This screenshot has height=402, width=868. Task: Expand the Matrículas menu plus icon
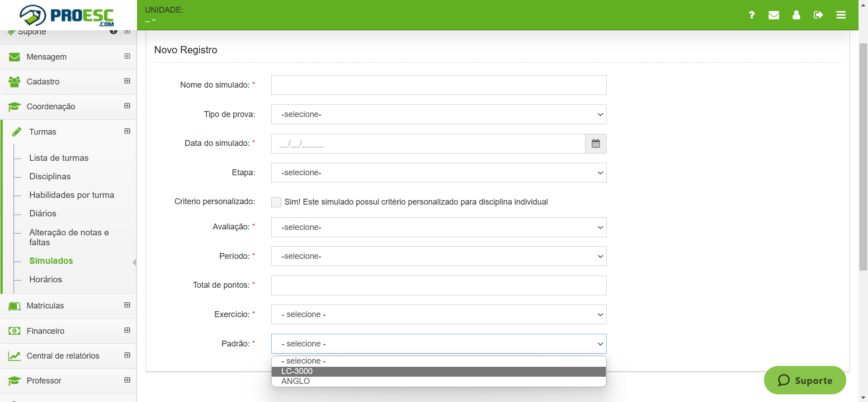coord(127,305)
